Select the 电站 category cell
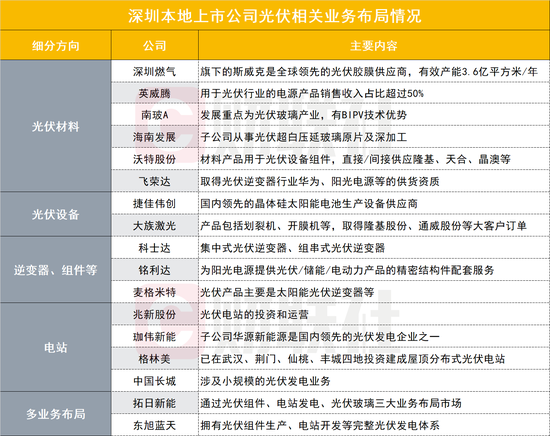The image size is (550, 436). click(56, 348)
